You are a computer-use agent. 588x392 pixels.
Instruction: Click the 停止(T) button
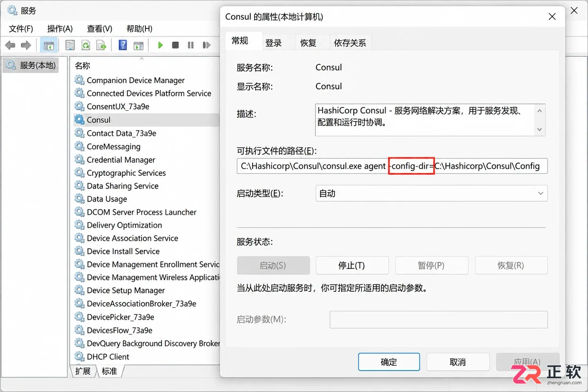click(352, 265)
